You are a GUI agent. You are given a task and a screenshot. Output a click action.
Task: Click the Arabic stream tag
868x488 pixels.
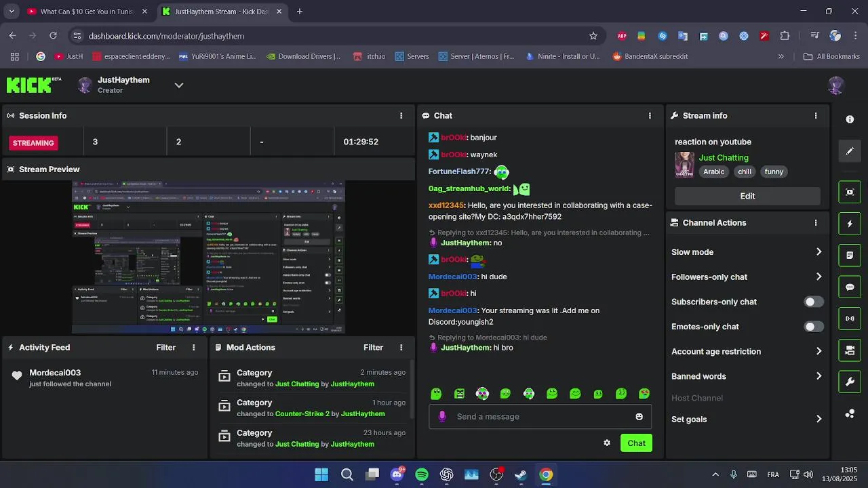click(713, 172)
